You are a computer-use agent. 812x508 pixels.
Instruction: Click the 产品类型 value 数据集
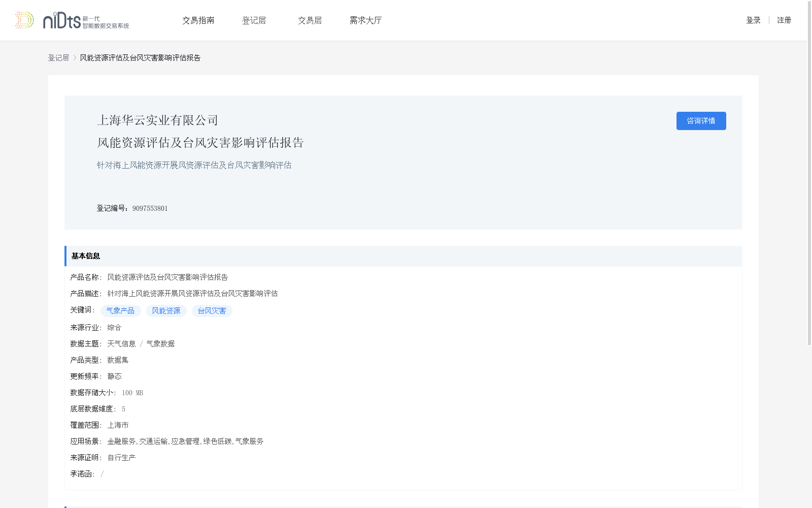click(x=118, y=360)
